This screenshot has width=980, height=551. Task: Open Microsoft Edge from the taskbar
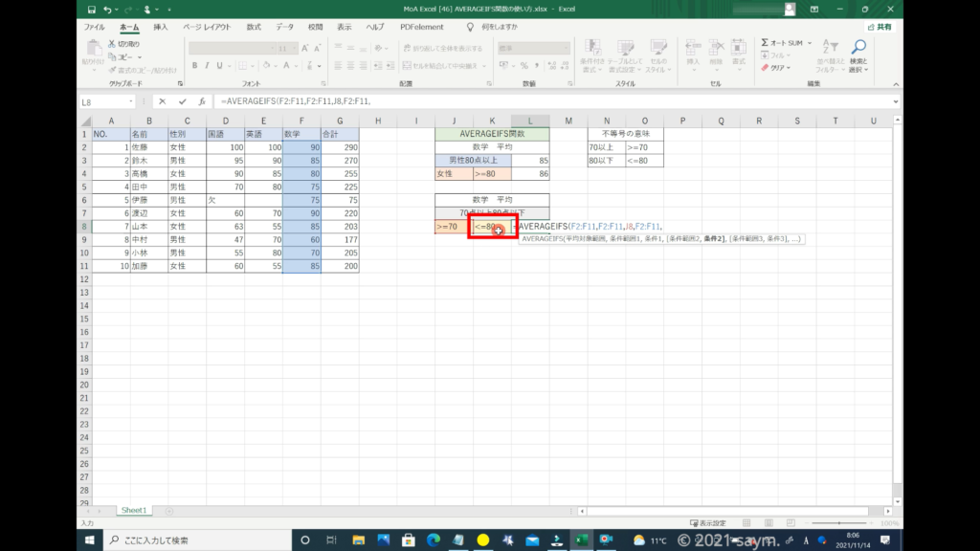pyautogui.click(x=433, y=540)
